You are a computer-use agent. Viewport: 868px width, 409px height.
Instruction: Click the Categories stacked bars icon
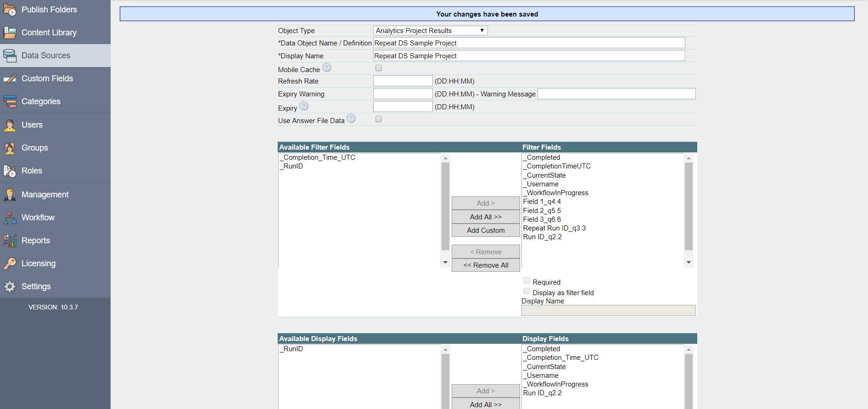10,101
